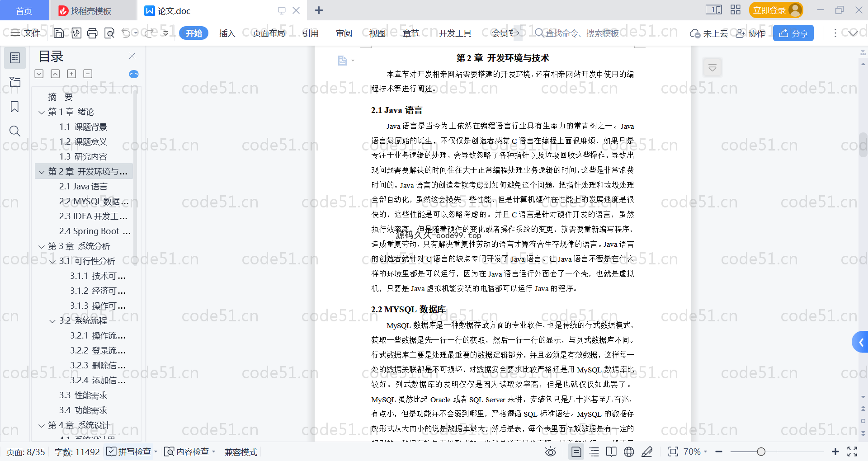The image size is (868, 461).
Task: Collapse 第2章 开发环境与 in the outline
Action: [x=42, y=172]
